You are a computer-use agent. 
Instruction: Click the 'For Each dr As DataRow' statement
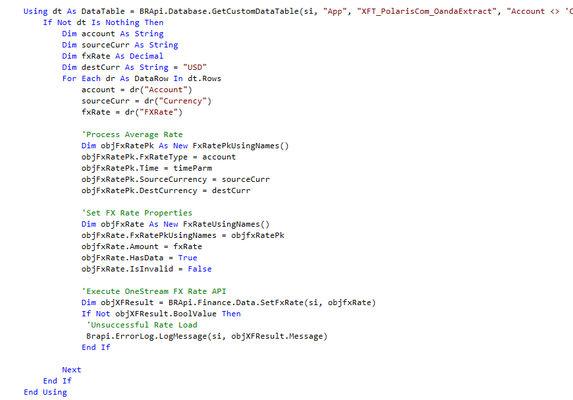pyautogui.click(x=141, y=79)
